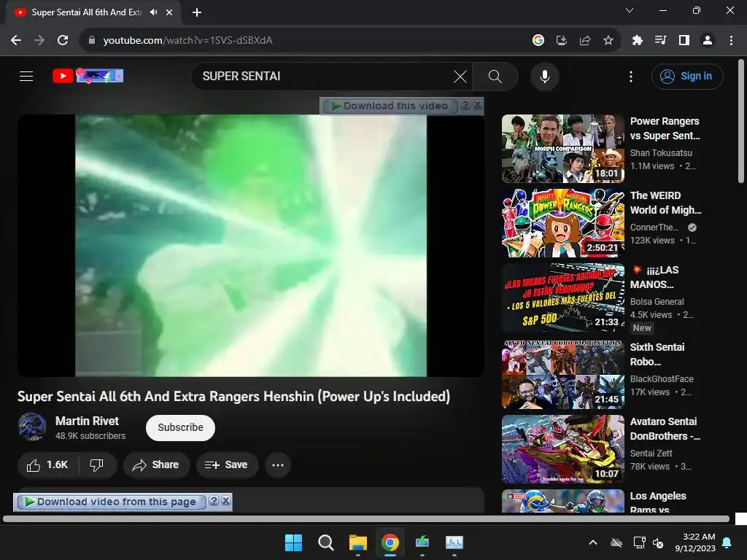Start voice search with microphone
The image size is (747, 560).
point(544,76)
